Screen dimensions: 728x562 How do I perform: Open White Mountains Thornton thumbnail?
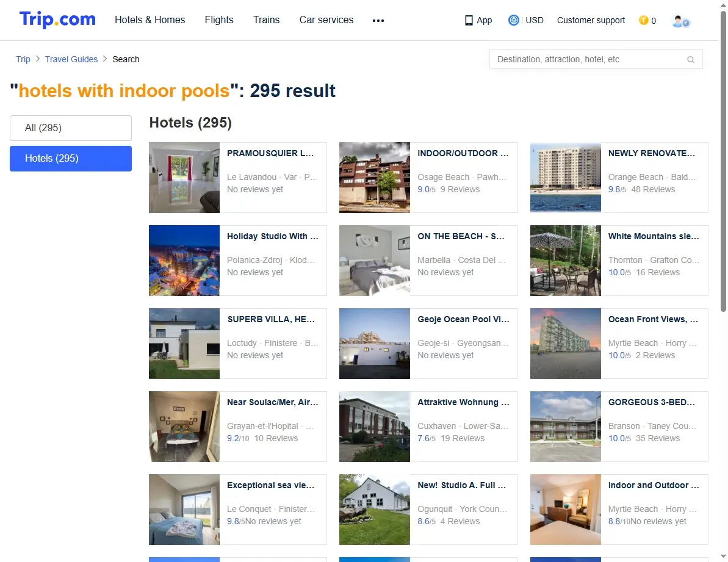pos(566,261)
